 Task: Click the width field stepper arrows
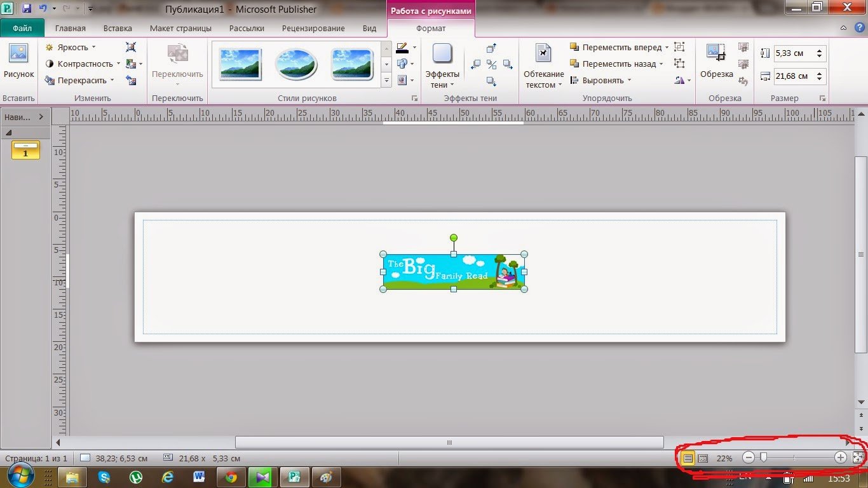pyautogui.click(x=820, y=76)
